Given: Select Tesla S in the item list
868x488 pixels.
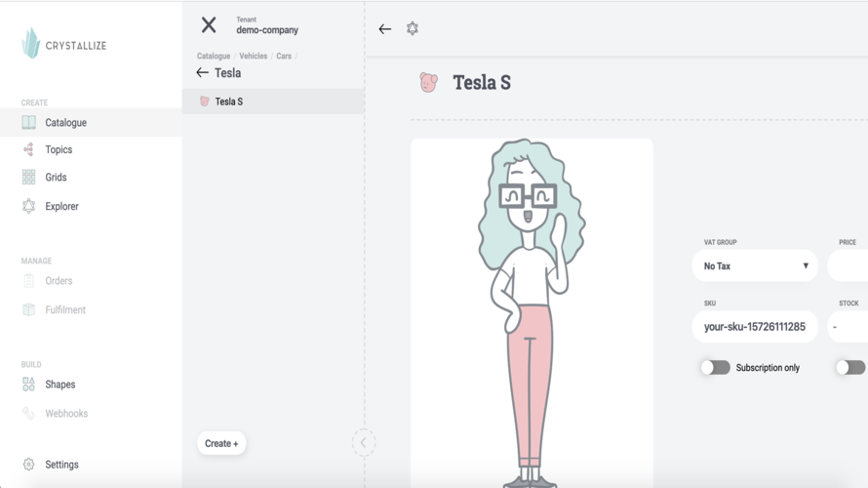Looking at the screenshot, I should coord(273,102).
